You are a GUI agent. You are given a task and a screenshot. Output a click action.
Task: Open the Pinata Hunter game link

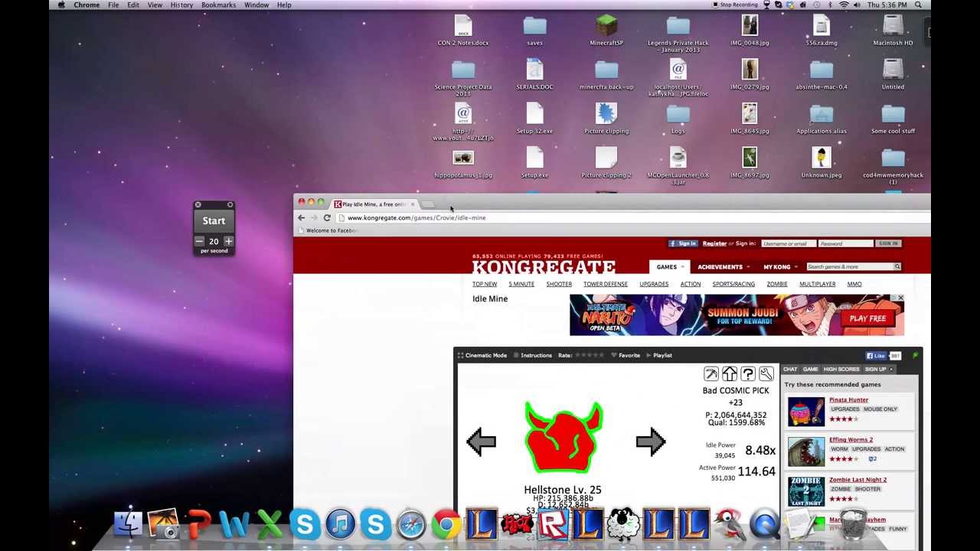click(848, 399)
